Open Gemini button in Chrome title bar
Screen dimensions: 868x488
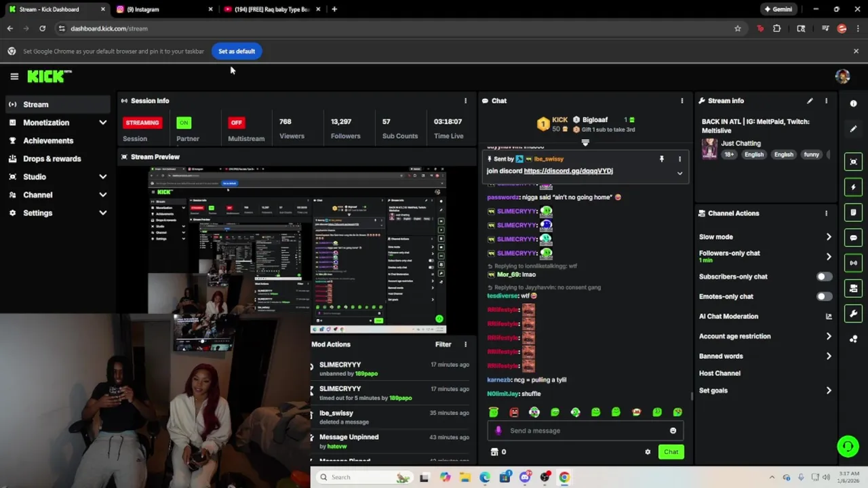pos(777,9)
